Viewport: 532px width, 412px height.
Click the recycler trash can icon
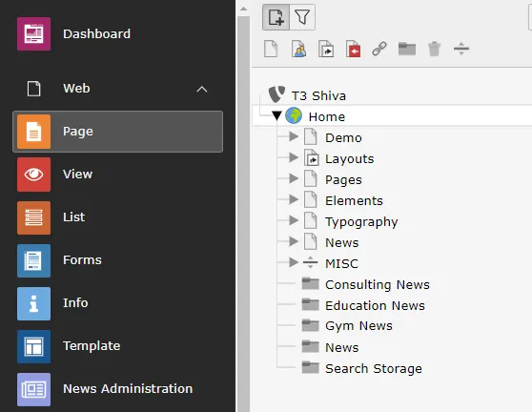pos(434,49)
